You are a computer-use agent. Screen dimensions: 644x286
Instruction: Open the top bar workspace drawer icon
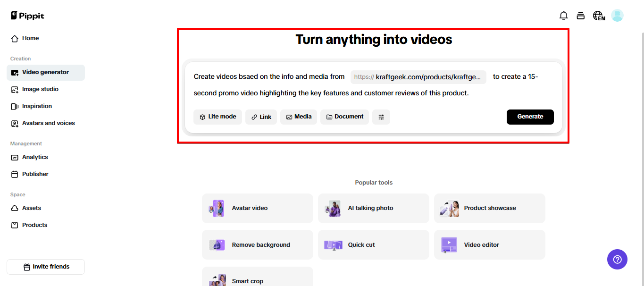pos(581,15)
